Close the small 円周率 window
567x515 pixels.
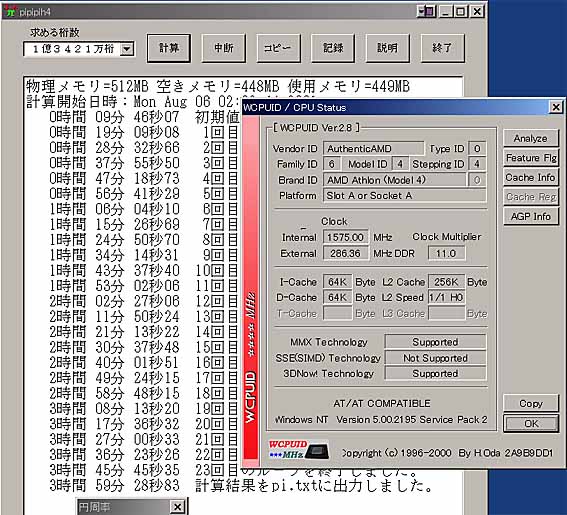point(177,507)
